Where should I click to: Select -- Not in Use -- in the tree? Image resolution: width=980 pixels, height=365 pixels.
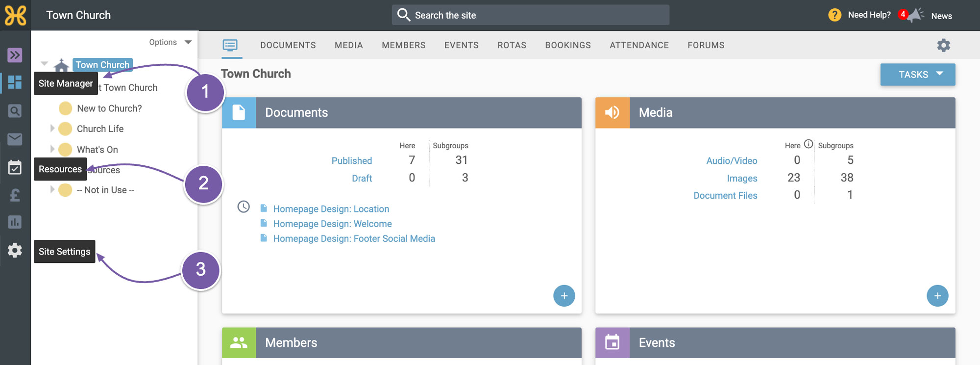pos(105,190)
